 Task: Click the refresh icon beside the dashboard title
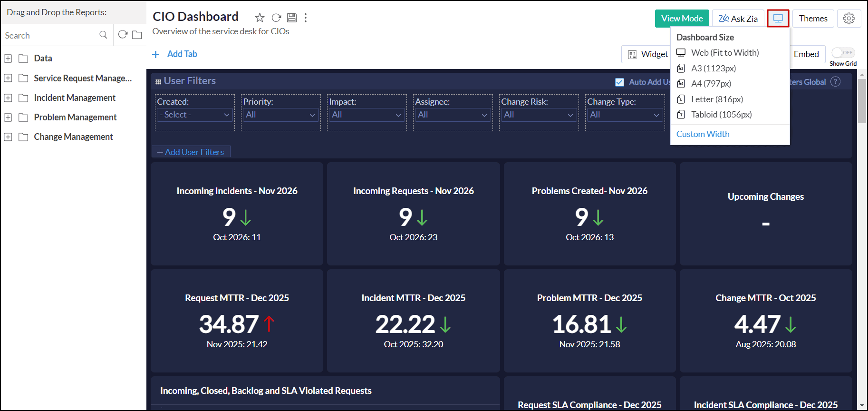click(x=276, y=18)
